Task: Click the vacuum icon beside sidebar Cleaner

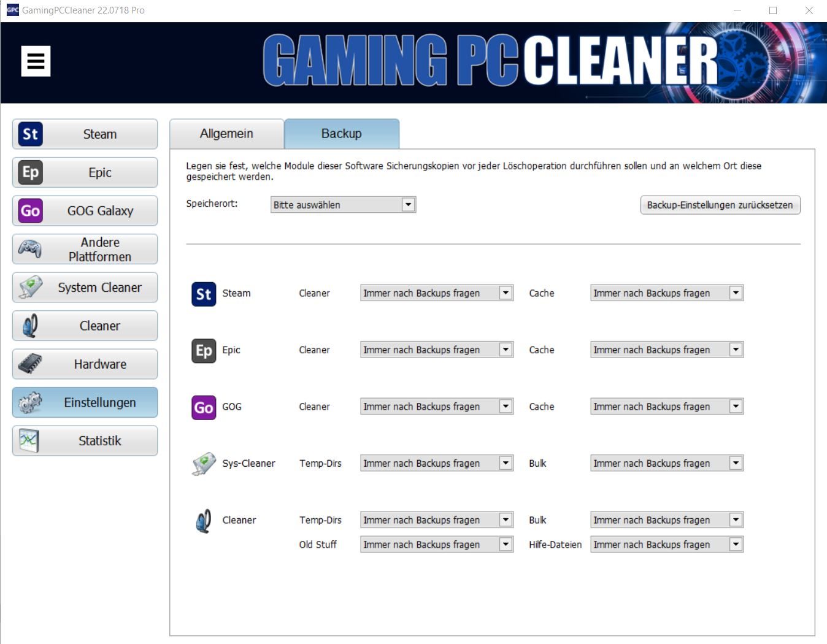Action: [x=30, y=326]
